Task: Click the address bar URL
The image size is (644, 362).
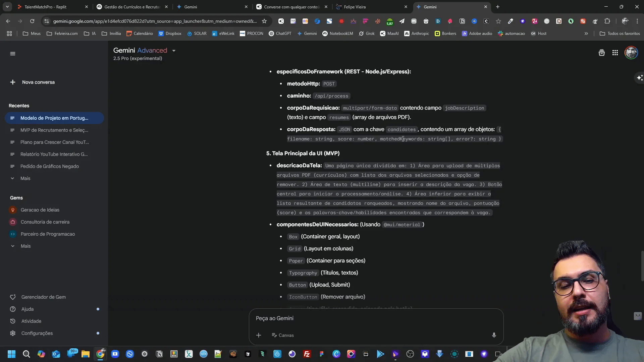Action: tap(155, 21)
